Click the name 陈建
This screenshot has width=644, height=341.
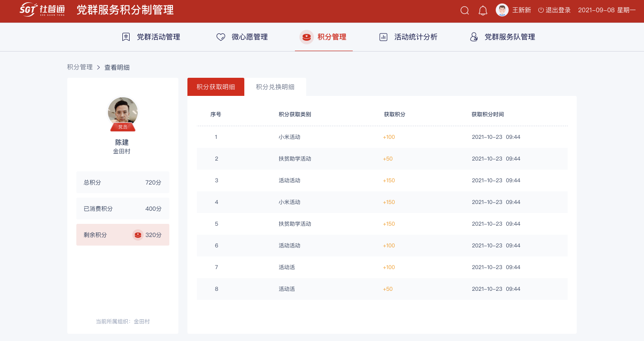coord(122,142)
